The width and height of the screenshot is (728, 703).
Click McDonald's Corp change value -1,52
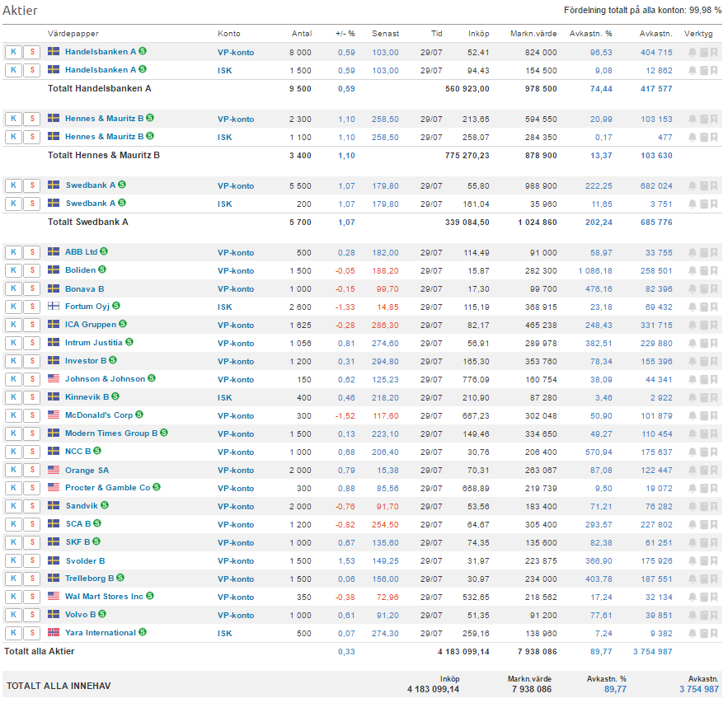[x=345, y=415]
